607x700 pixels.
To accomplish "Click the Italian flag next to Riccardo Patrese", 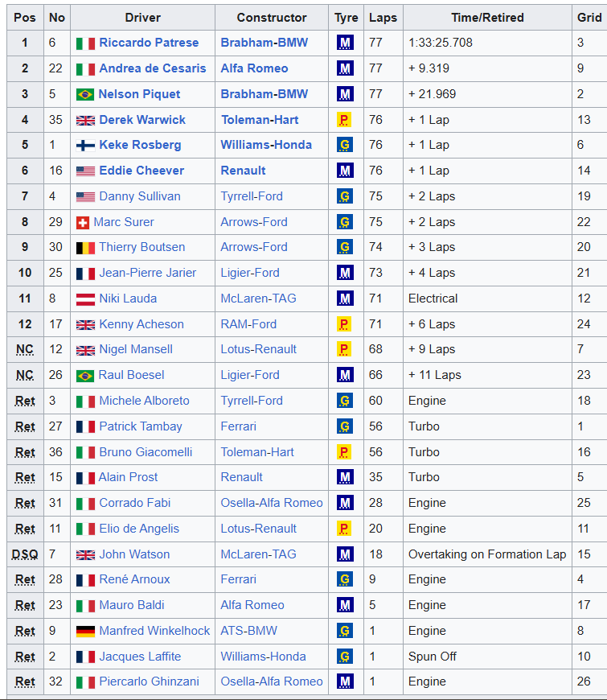I will 85,43.
